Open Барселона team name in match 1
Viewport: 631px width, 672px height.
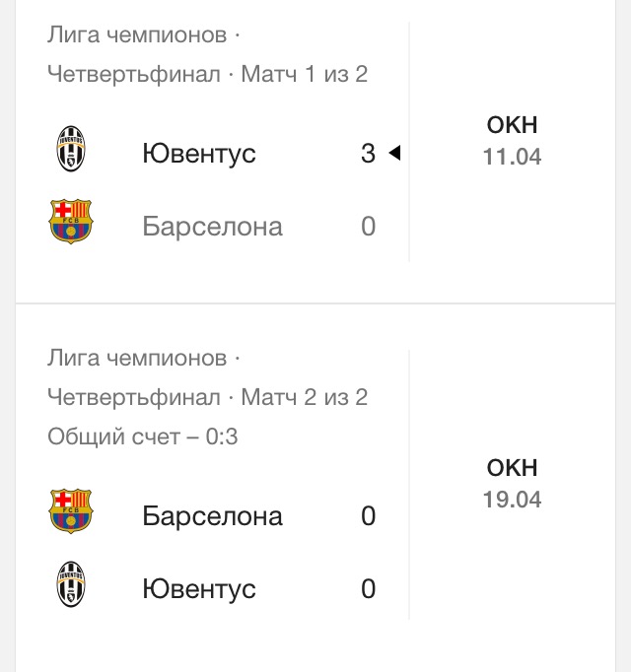(x=212, y=227)
